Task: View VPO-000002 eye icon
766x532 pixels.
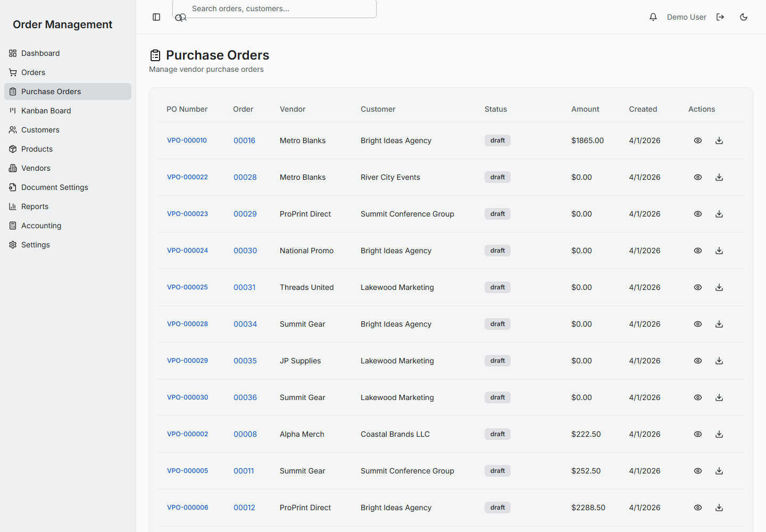Action: pyautogui.click(x=698, y=434)
